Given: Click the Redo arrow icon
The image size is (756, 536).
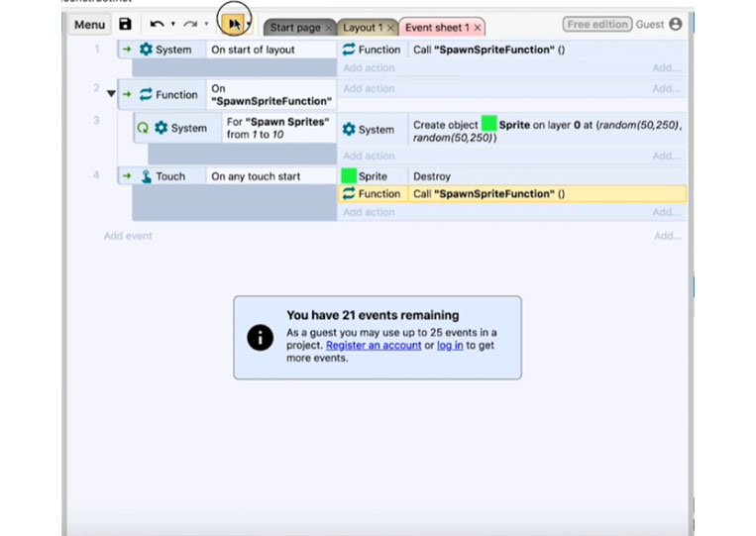Looking at the screenshot, I should (x=190, y=24).
